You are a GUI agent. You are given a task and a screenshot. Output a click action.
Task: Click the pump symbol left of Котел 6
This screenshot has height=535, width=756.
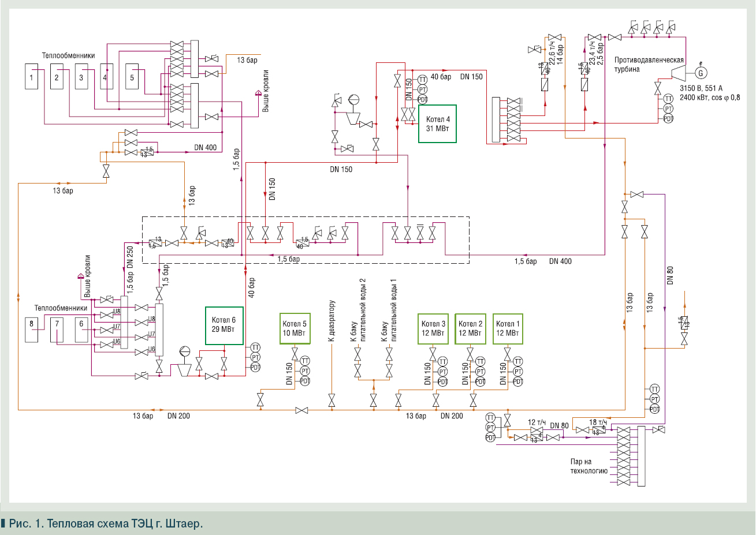coord(185,362)
